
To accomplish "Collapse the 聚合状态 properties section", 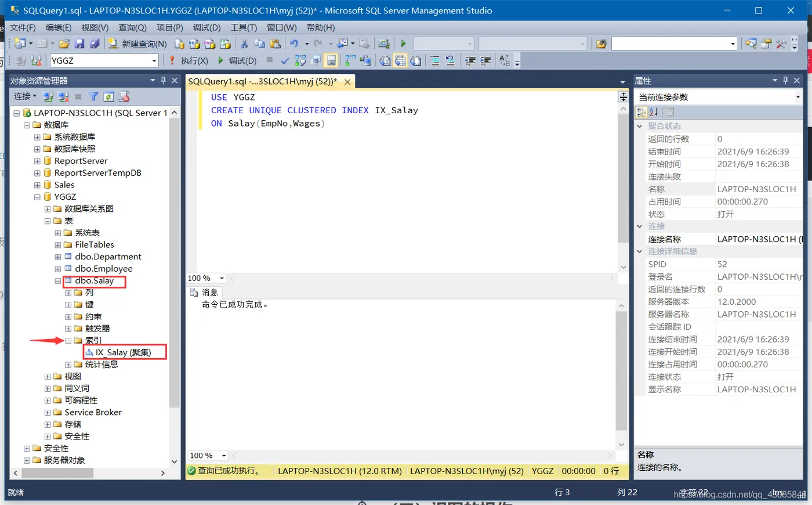I will [x=640, y=126].
